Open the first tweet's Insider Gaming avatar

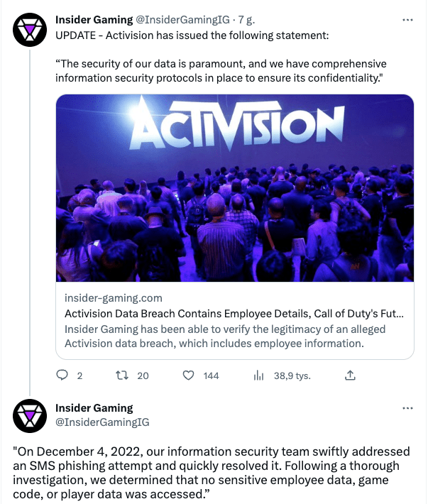coord(28,28)
